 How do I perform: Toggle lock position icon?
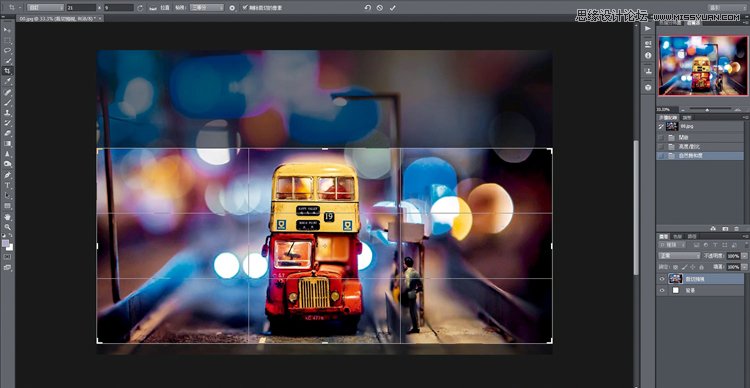pos(693,267)
